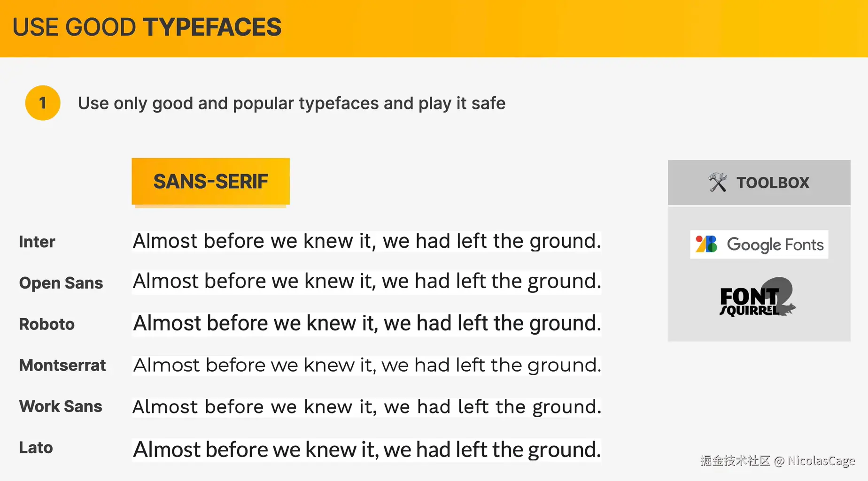Click the Google Fonts wordmark text
Viewport: 868px width, 481px height.
(775, 244)
